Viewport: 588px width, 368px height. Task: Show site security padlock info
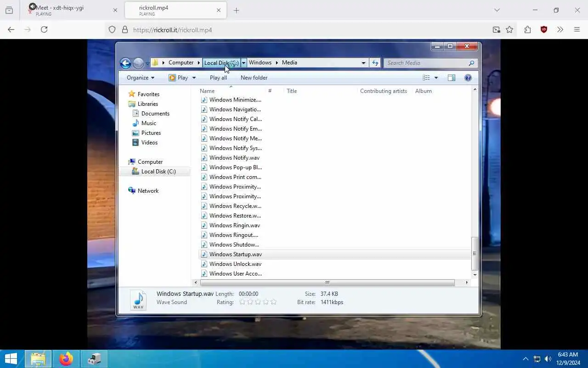coord(124,29)
